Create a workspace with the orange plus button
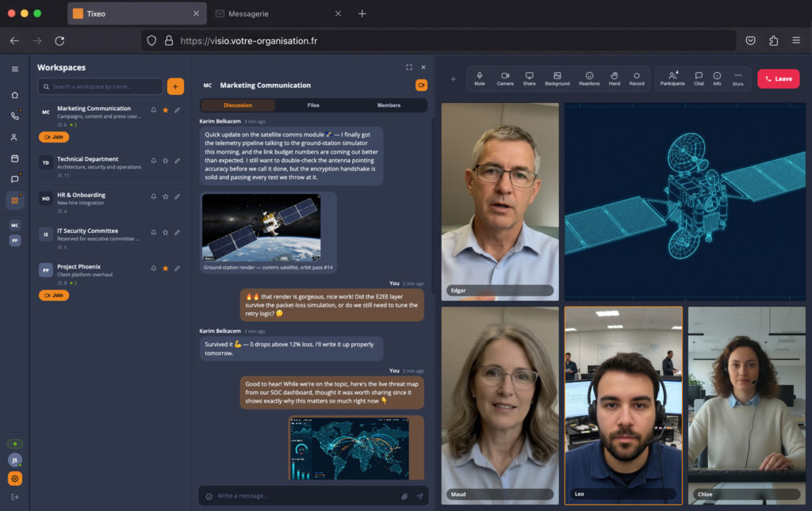812x511 pixels. click(175, 86)
